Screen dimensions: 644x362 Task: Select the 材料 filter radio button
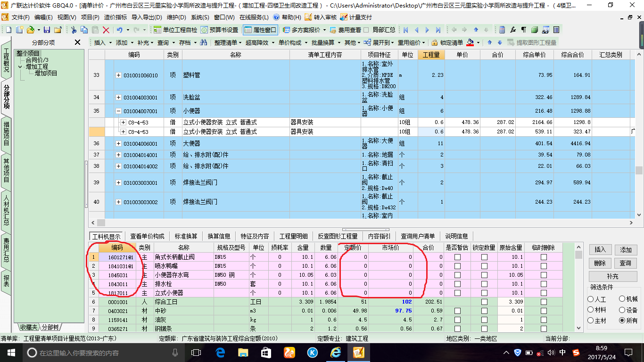pos(591,310)
